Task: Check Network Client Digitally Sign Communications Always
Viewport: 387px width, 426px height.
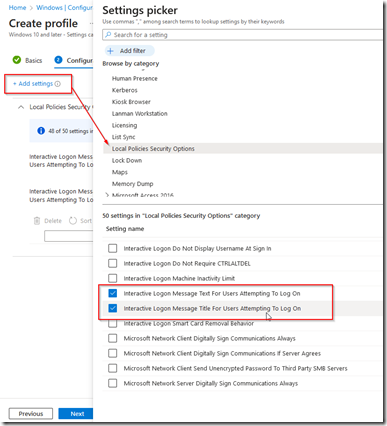Action: (x=113, y=338)
